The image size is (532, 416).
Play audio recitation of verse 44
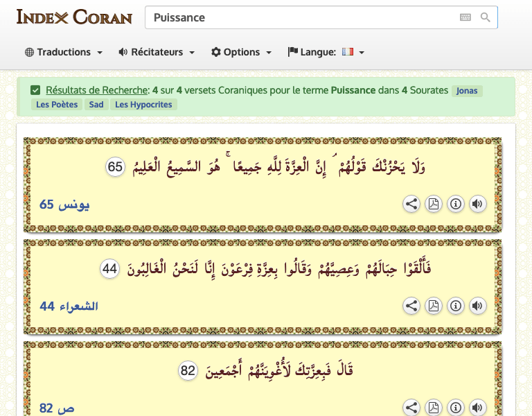tap(477, 306)
